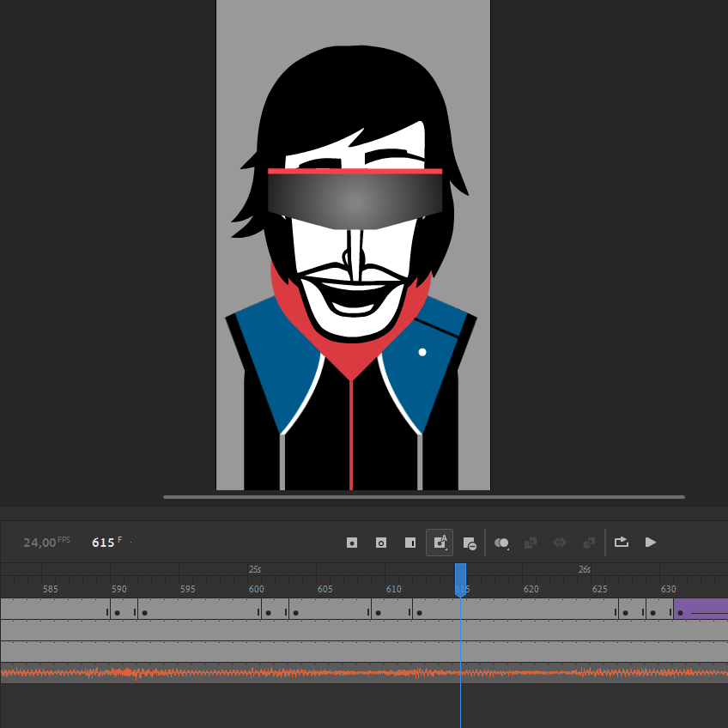
Task: Click the Create Shape Tween icon
Action: (589, 543)
